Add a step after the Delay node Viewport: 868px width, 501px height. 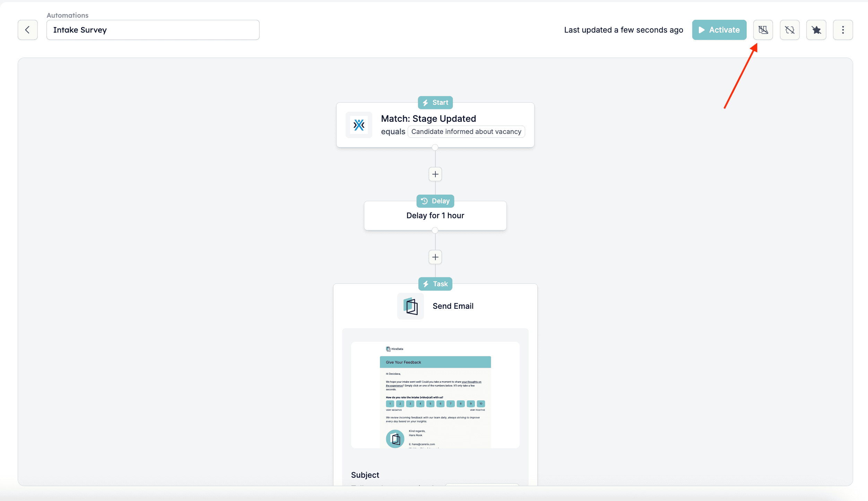coord(435,257)
